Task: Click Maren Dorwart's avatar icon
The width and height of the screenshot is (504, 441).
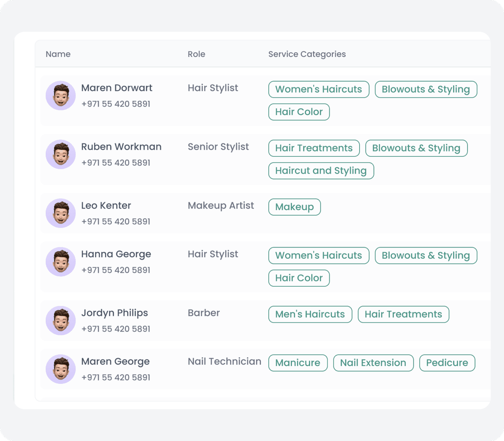Action: [x=60, y=96]
